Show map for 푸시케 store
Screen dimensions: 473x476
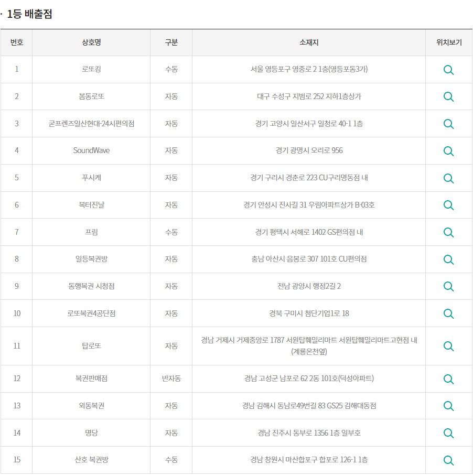pyautogui.click(x=448, y=178)
